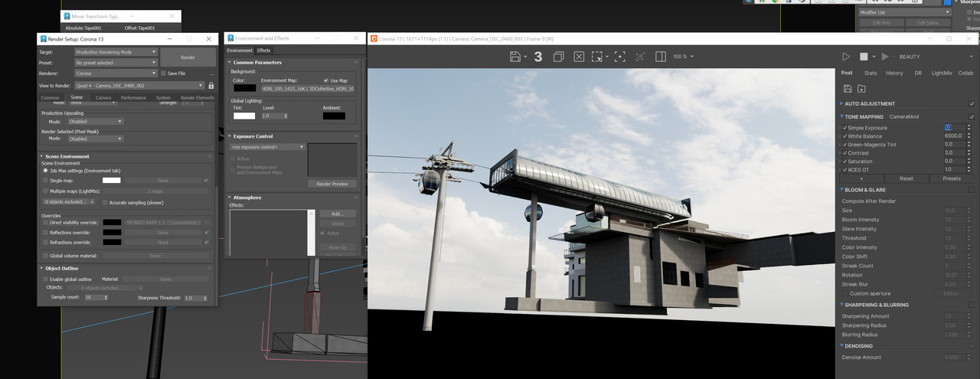Open the 100 % zoom dropdown in frame buffer

pyautogui.click(x=684, y=57)
